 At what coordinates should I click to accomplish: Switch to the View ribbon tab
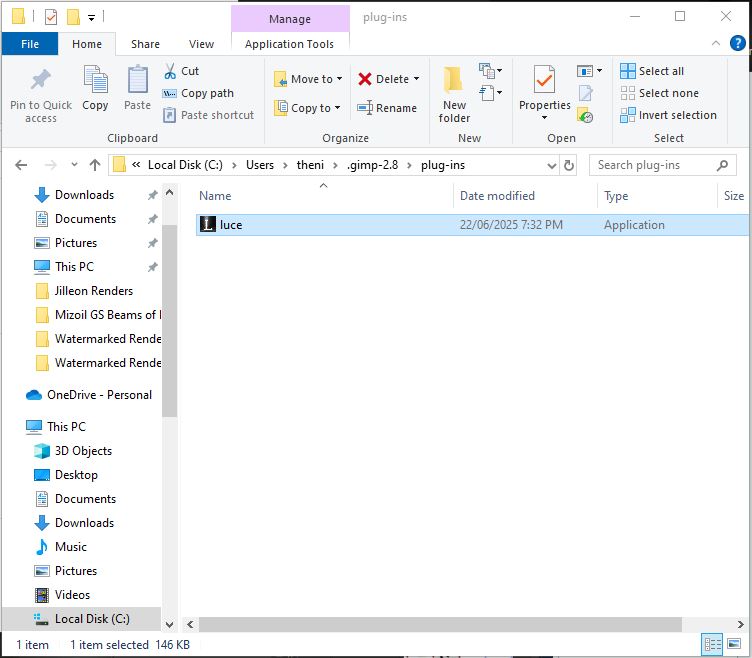tap(201, 44)
